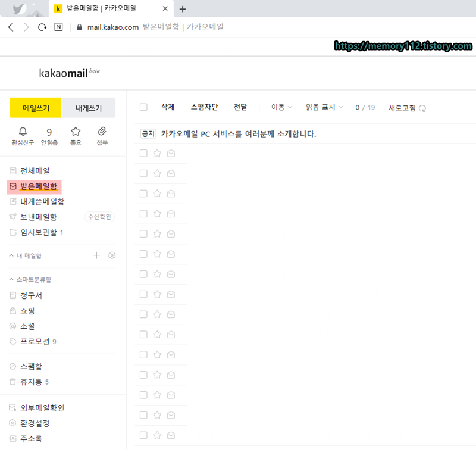Check the sixth mail row checkbox

point(143,254)
